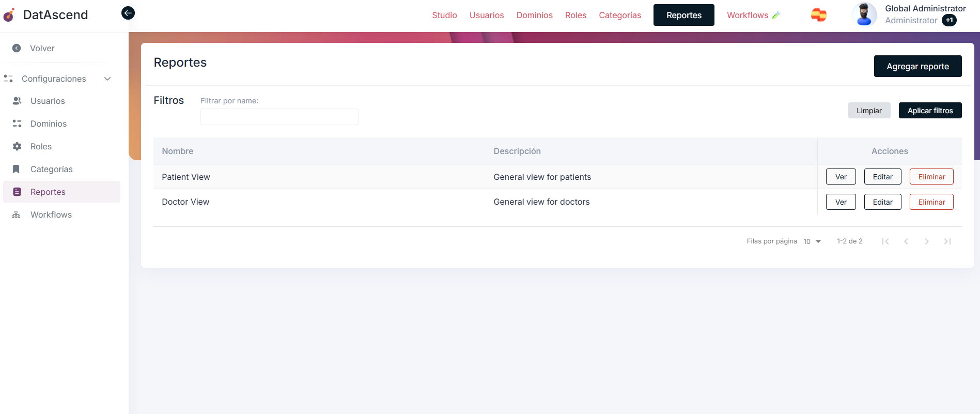Collapse the Configuraciones chevron
The image size is (980, 414).
107,79
